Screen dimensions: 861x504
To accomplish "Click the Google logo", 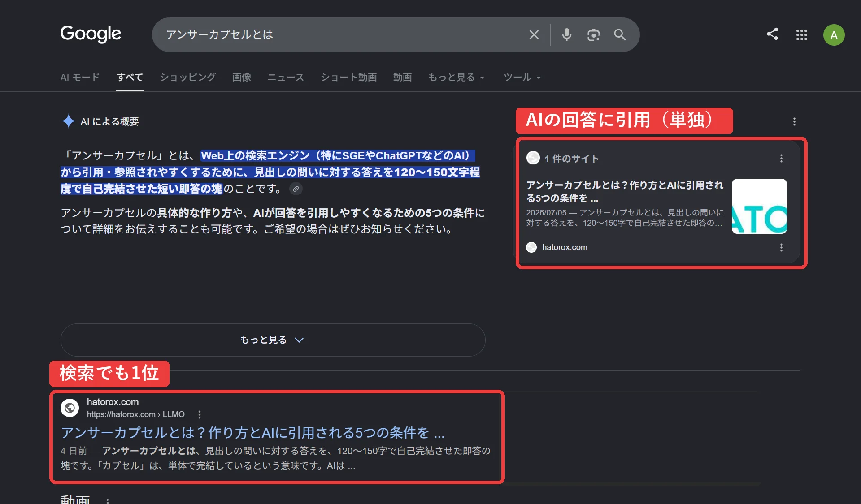I will (x=91, y=34).
